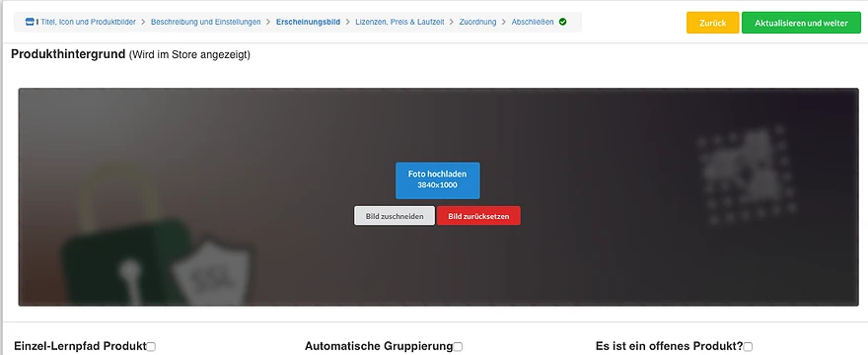The width and height of the screenshot is (868, 355).
Task: Click Foto hochladen 3840x1000
Action: (437, 180)
